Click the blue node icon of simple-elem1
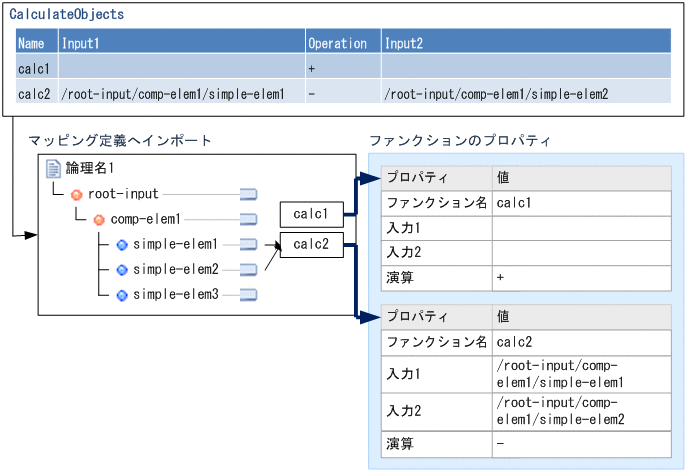Screen dimensions: 687x472 122,244
